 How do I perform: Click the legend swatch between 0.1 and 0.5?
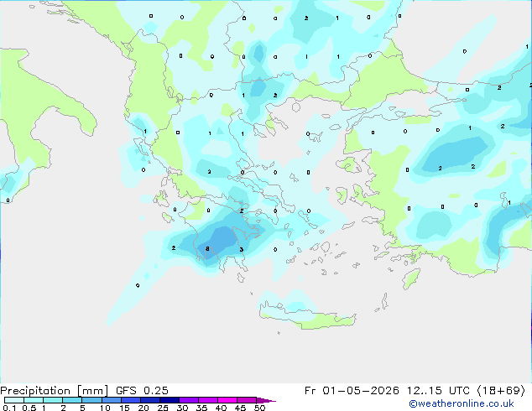click(14, 400)
